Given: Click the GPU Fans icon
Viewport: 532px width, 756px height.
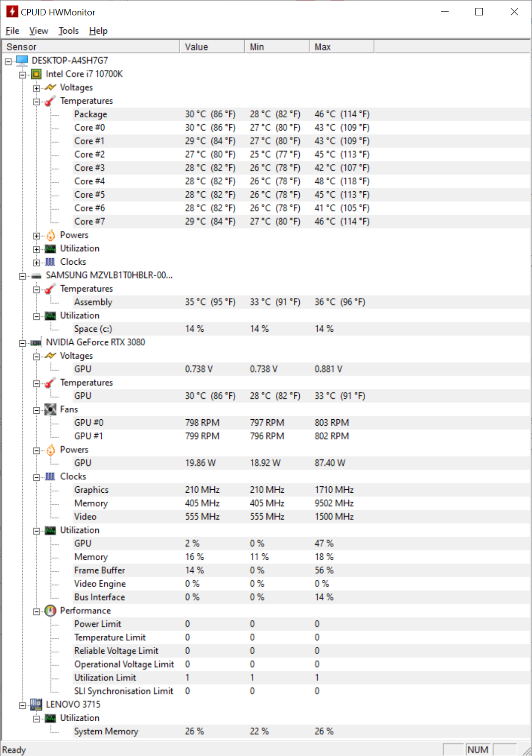Looking at the screenshot, I should [x=50, y=409].
